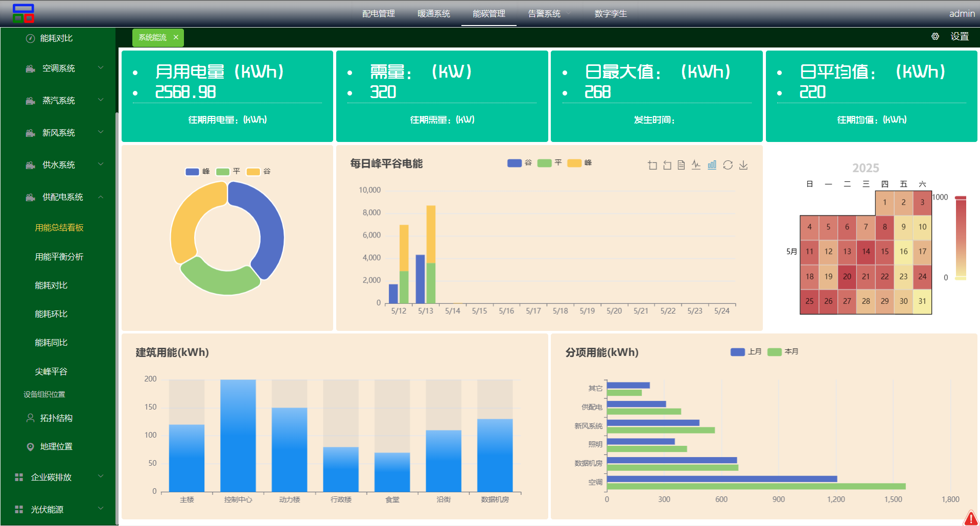Click the zoom reset (back) chart icon
This screenshot has width=980, height=526.
667,165
